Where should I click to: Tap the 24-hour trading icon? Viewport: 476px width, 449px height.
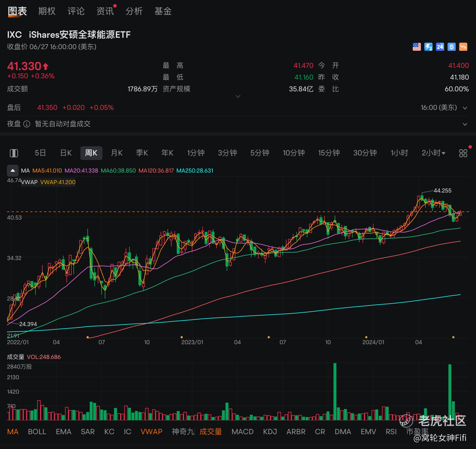point(440,47)
